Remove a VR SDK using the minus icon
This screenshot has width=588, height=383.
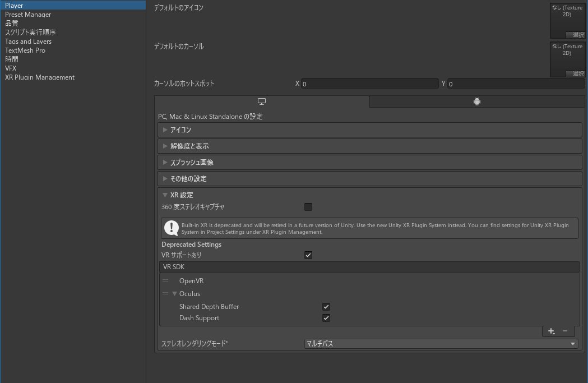click(x=564, y=331)
